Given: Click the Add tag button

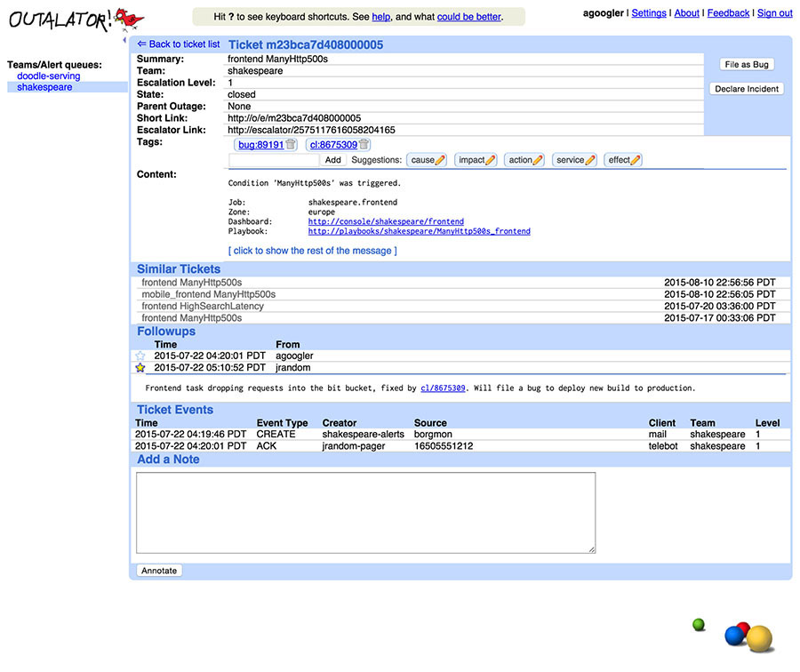Looking at the screenshot, I should coord(332,160).
